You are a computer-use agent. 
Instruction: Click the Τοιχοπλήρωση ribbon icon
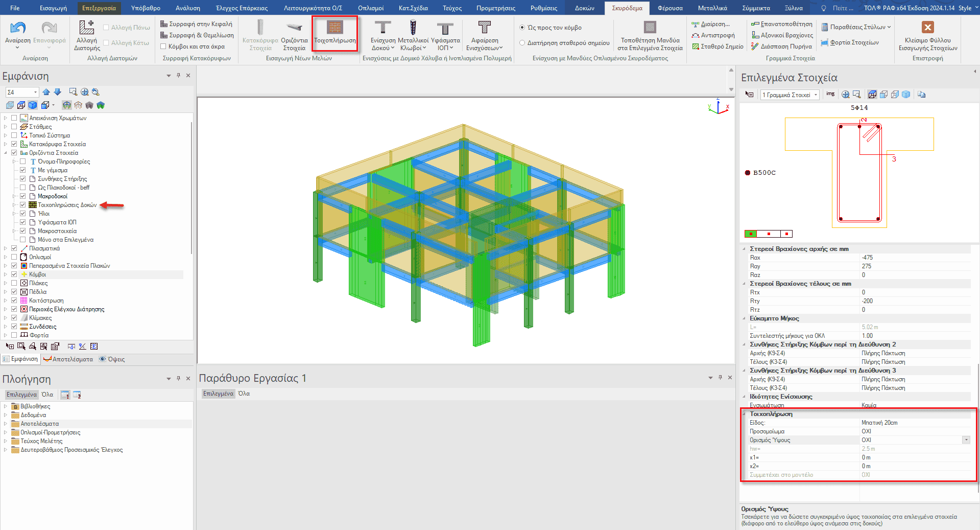click(x=334, y=28)
